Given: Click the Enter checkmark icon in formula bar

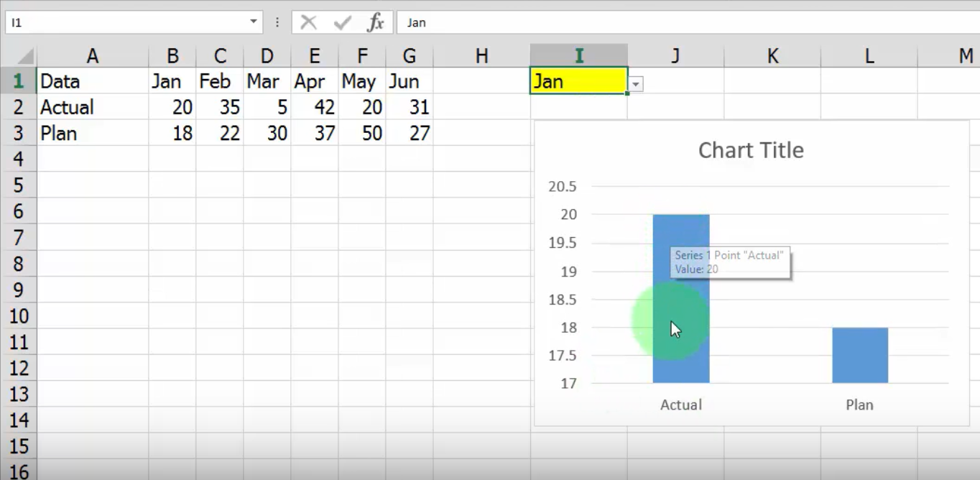Looking at the screenshot, I should 342,22.
